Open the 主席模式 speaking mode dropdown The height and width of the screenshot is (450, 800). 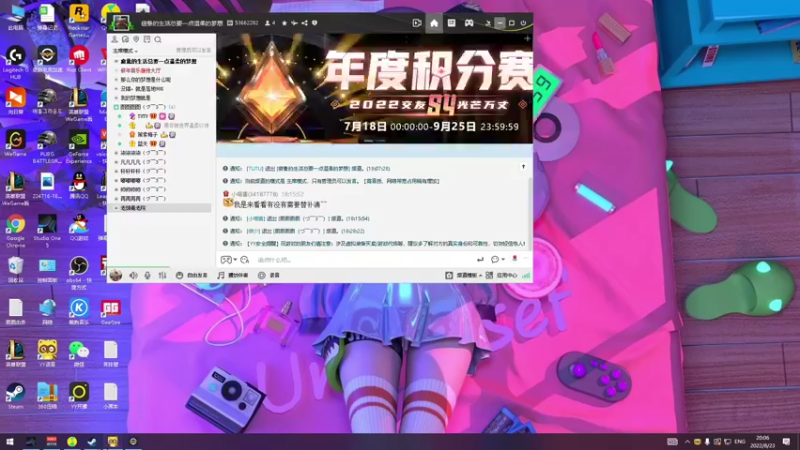point(125,51)
